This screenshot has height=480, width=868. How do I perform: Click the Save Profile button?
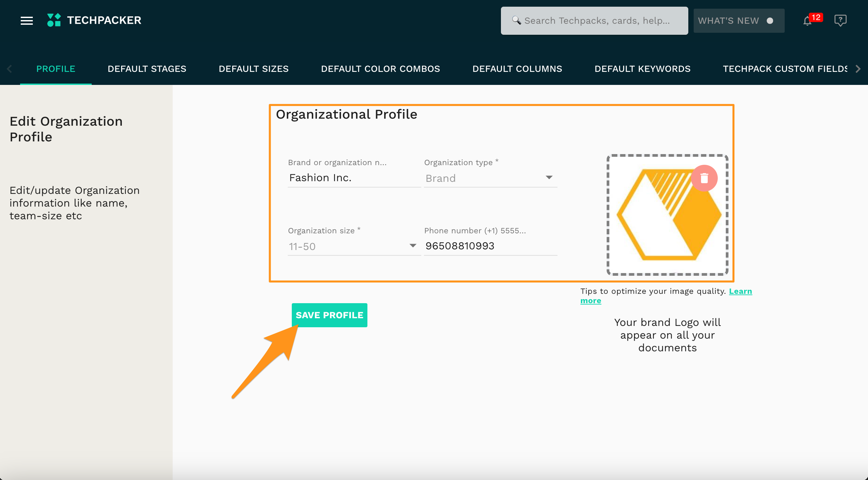329,315
